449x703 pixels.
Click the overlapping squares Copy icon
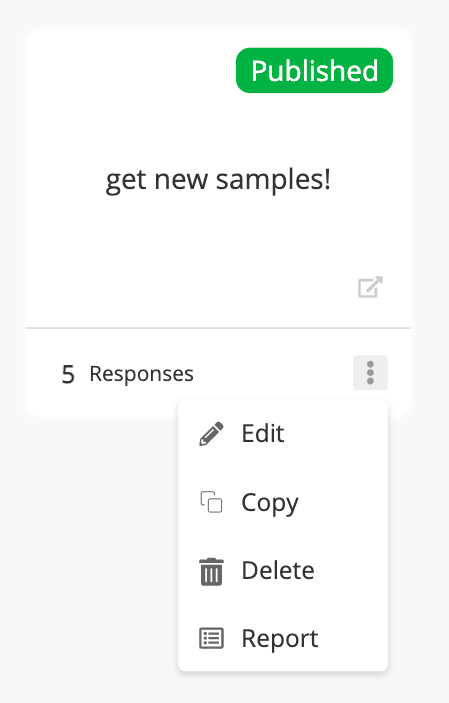click(x=211, y=502)
